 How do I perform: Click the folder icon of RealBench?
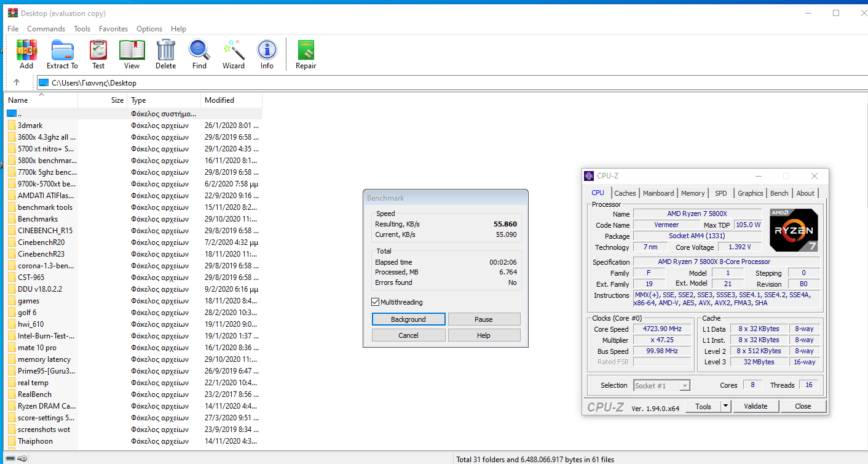[x=12, y=394]
